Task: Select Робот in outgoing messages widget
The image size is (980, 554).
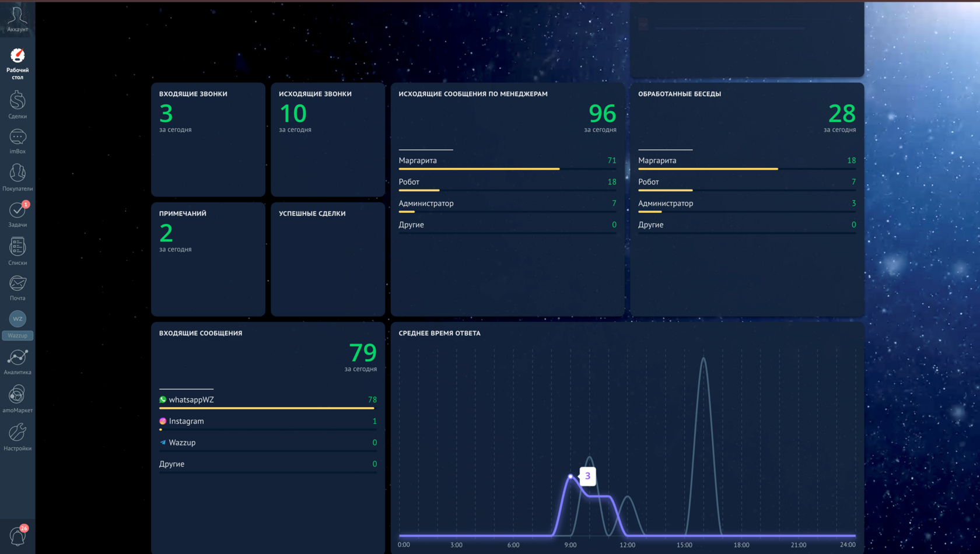Action: tap(409, 182)
